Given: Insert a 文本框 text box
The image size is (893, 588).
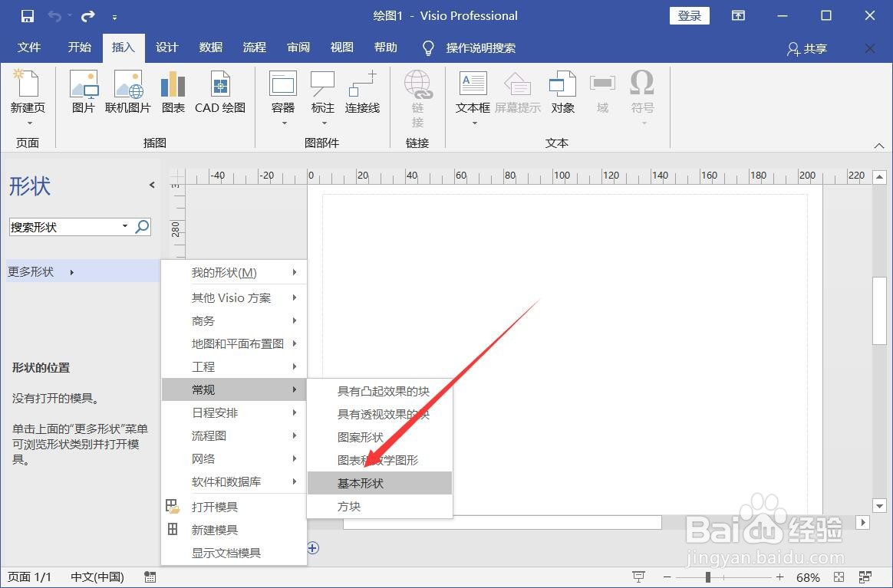Looking at the screenshot, I should 473,97.
